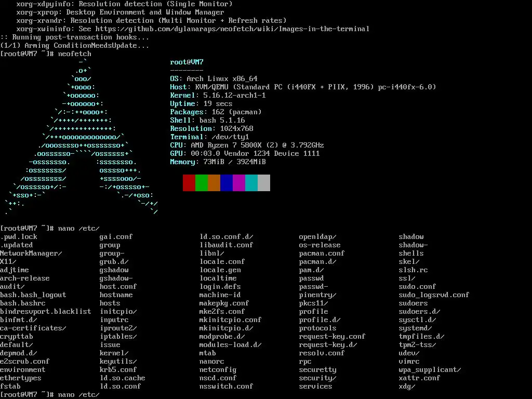Click the pacman.d/ directory entry
Image resolution: width=532 pixels, height=399 pixels.
tap(318, 262)
